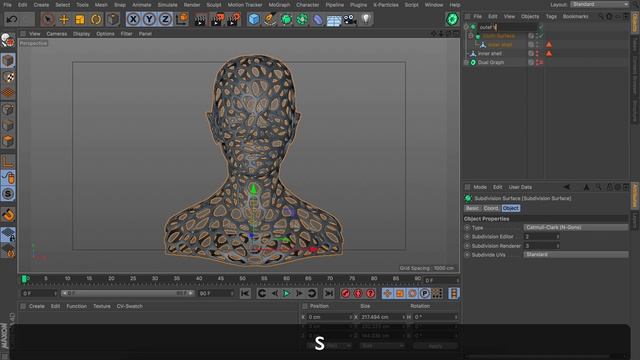The width and height of the screenshot is (640, 360).
Task: Click the Undo arrow icon
Action: point(12,19)
